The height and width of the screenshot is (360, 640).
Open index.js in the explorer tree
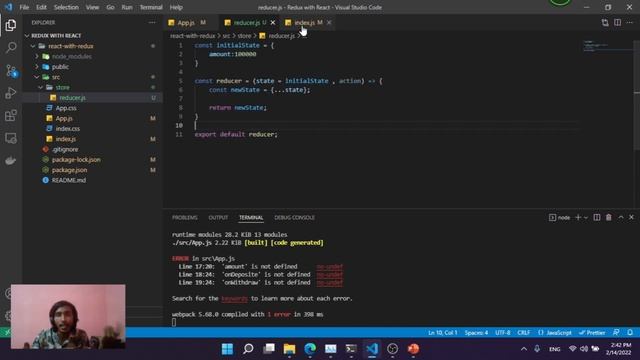93,139
